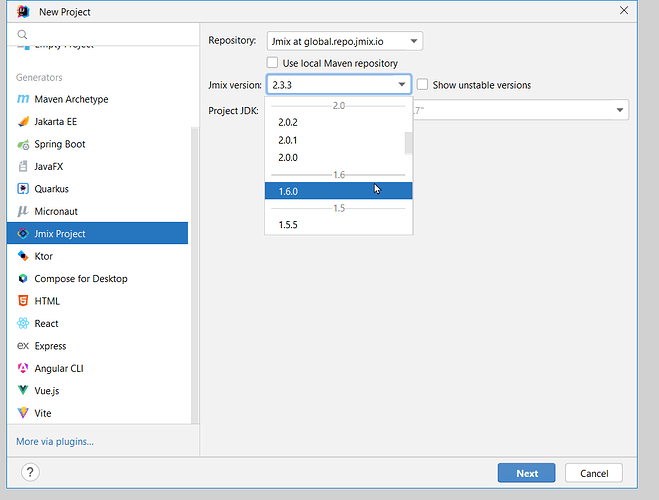The image size is (659, 500).
Task: Select Micronaut generator
Action: tap(98, 211)
